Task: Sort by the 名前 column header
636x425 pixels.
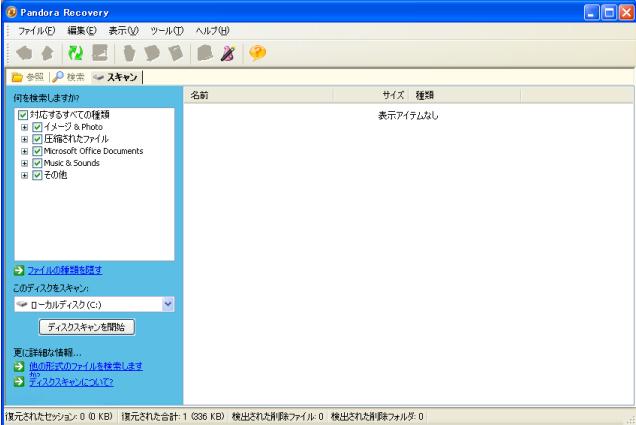Action: 258,95
